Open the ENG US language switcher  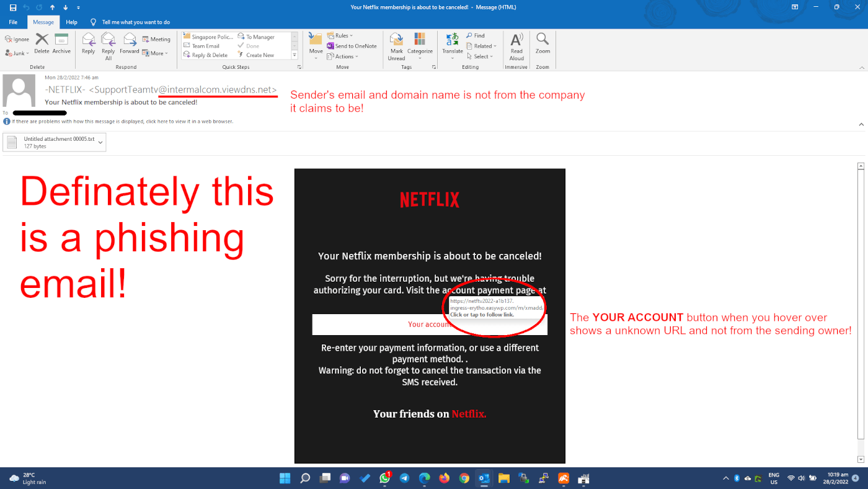pos(774,478)
